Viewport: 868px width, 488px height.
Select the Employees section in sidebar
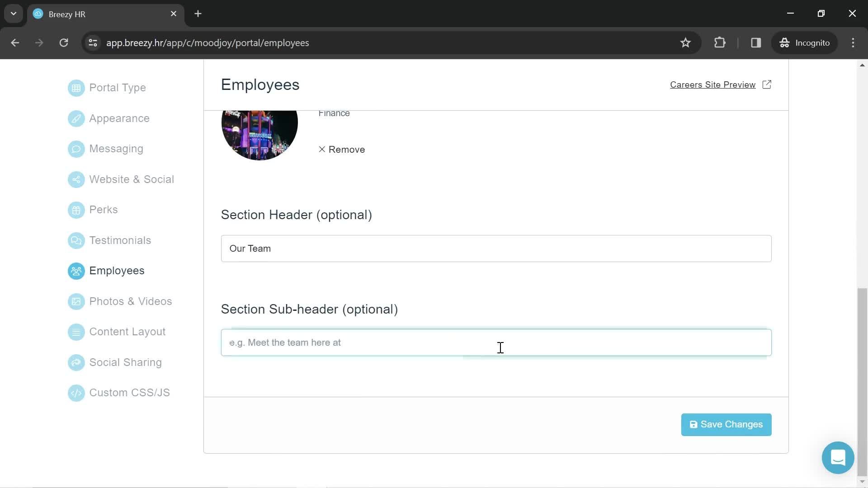point(117,270)
